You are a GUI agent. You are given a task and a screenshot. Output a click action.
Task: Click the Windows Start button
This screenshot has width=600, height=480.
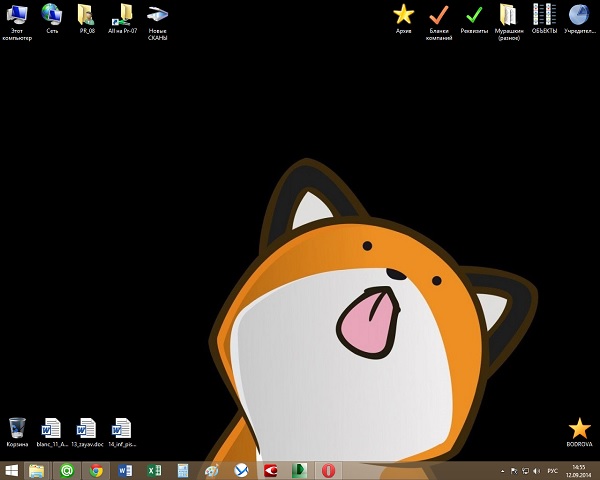tap(12, 470)
